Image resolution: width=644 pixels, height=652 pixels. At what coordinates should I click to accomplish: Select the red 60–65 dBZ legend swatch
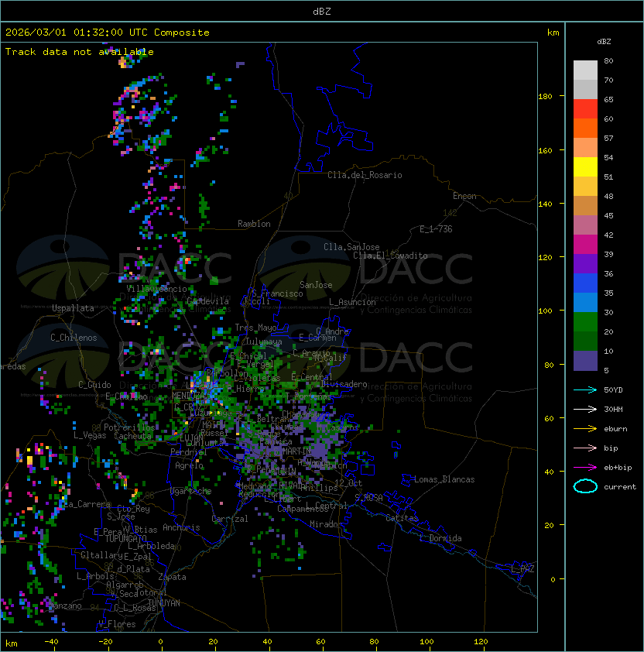[585, 109]
